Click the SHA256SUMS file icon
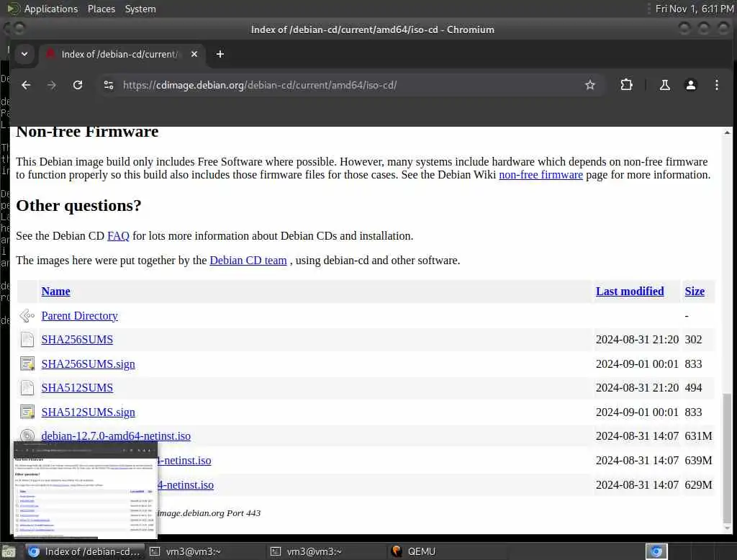The height and width of the screenshot is (560, 737). tap(27, 340)
